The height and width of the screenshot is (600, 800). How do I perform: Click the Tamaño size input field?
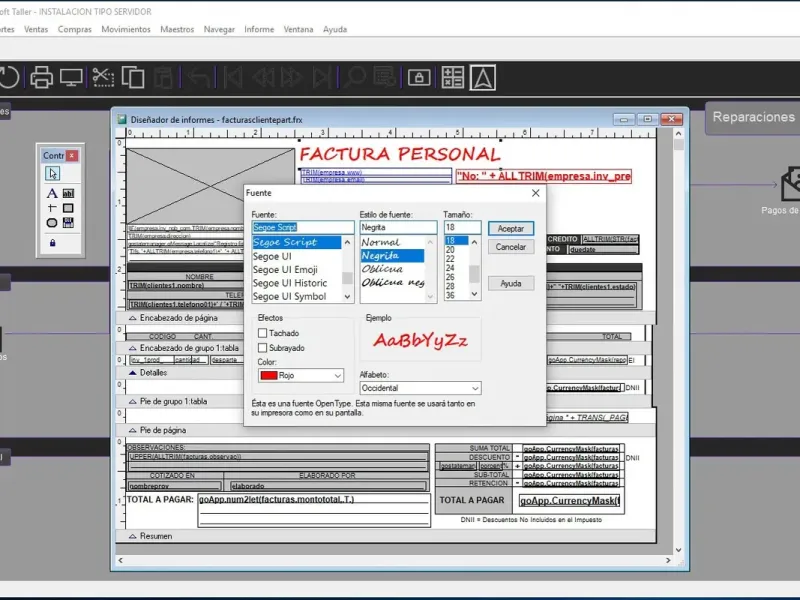tap(462, 228)
